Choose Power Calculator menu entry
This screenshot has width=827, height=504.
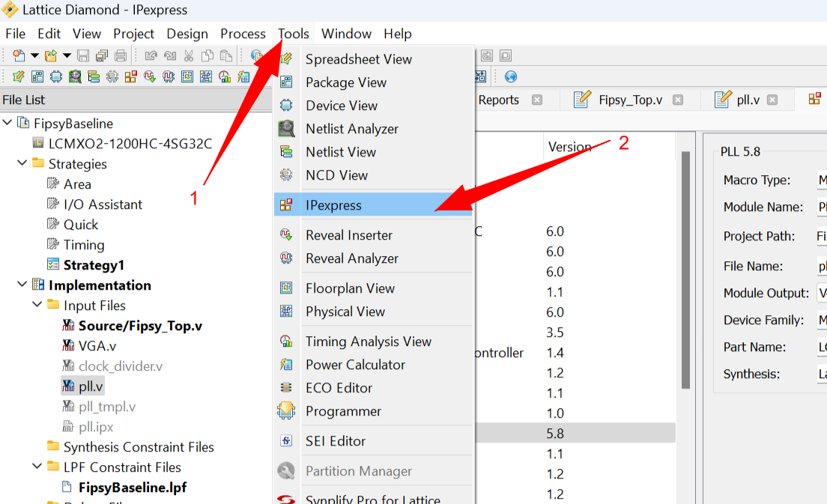pos(373,365)
